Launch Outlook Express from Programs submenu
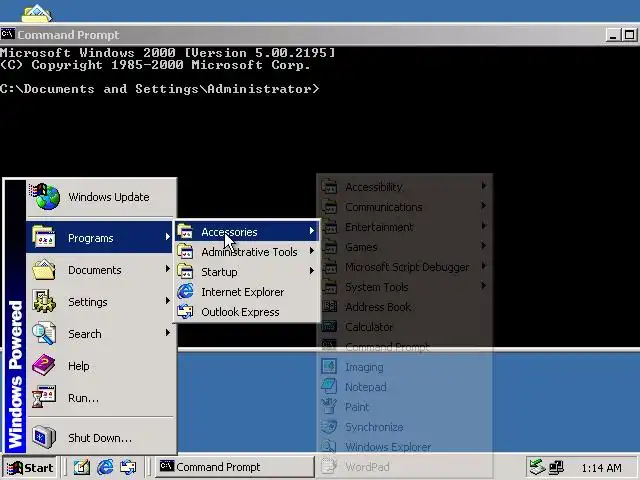 247,312
